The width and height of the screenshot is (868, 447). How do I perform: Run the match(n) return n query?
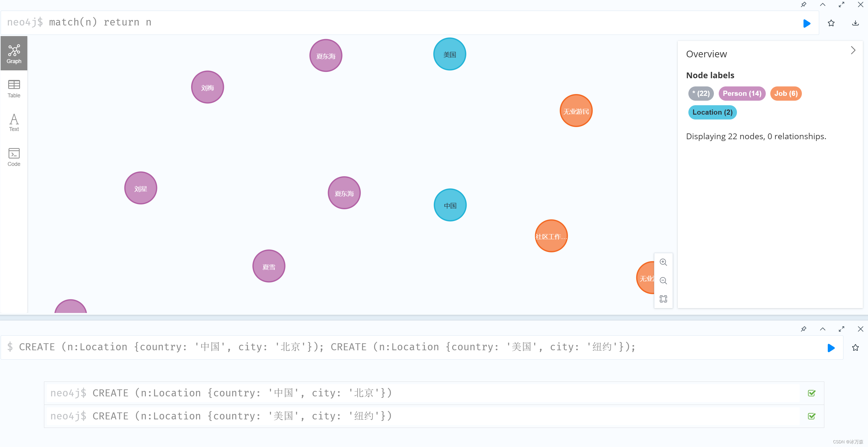[x=806, y=23]
